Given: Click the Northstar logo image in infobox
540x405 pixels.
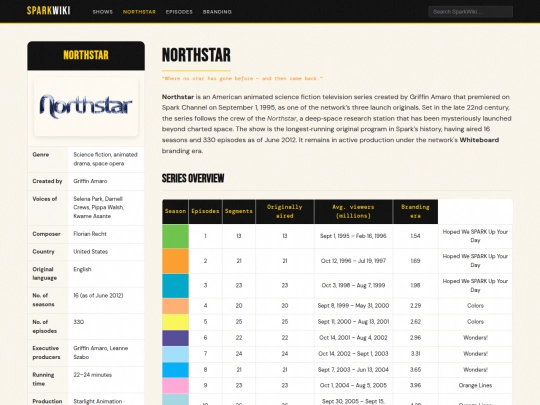Looking at the screenshot, I should coord(86,106).
